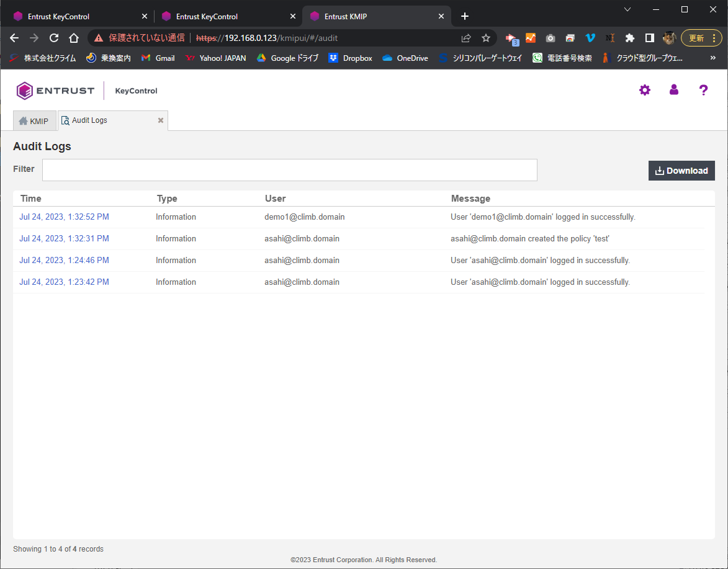
Task: Open the extensions puzzle icon
Action: (629, 38)
